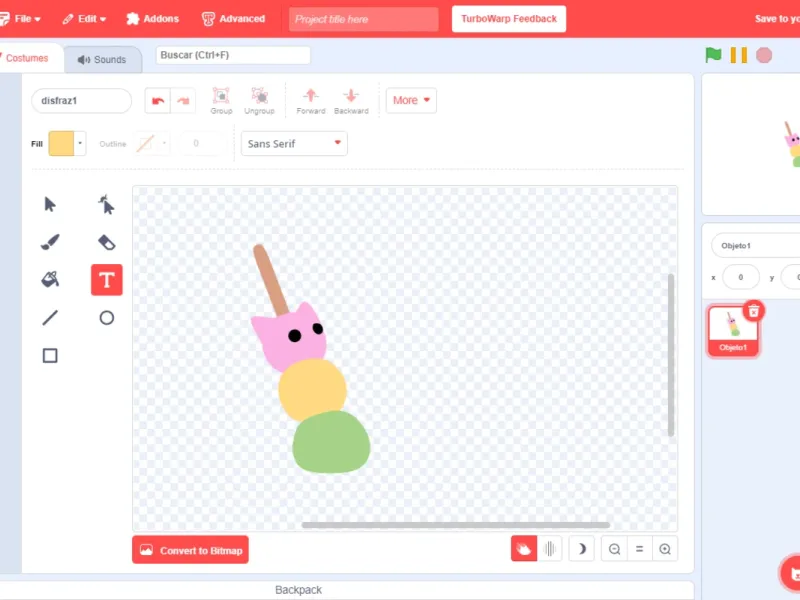Toggle the dark canvas moon icon
This screenshot has width=800, height=600.
tap(582, 549)
